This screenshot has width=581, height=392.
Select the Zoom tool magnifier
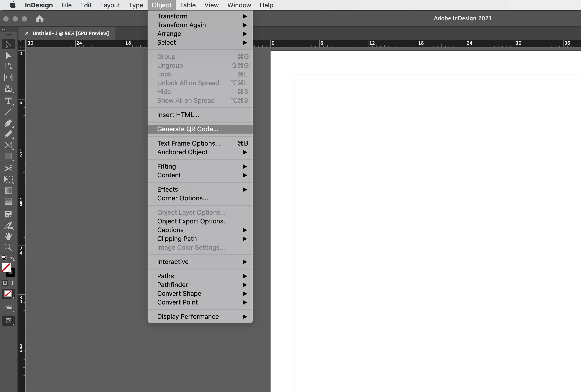coord(8,247)
